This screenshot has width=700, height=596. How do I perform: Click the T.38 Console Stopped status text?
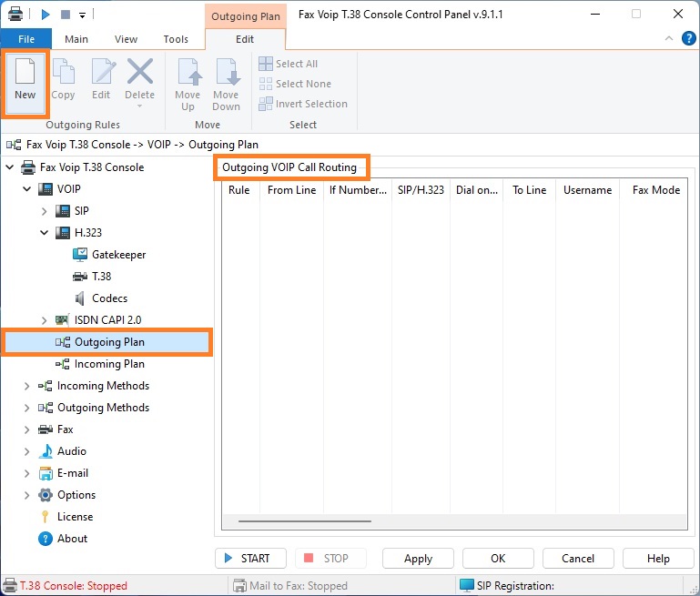tap(74, 586)
